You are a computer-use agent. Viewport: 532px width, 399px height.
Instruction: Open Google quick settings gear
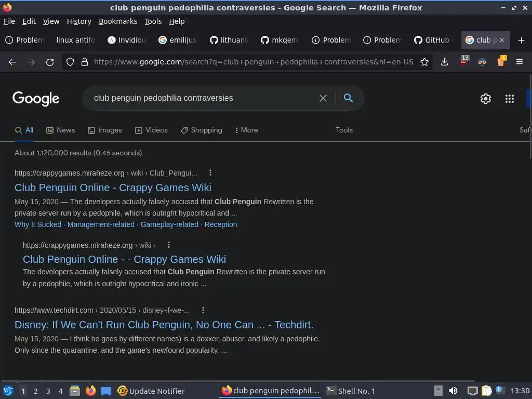click(486, 99)
